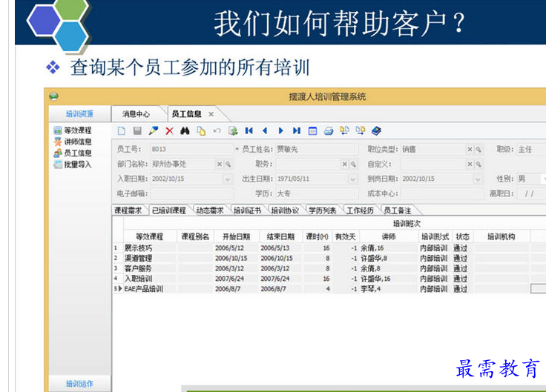Open the 培训协议 sub-tab
The width and height of the screenshot is (546, 392).
click(x=285, y=210)
